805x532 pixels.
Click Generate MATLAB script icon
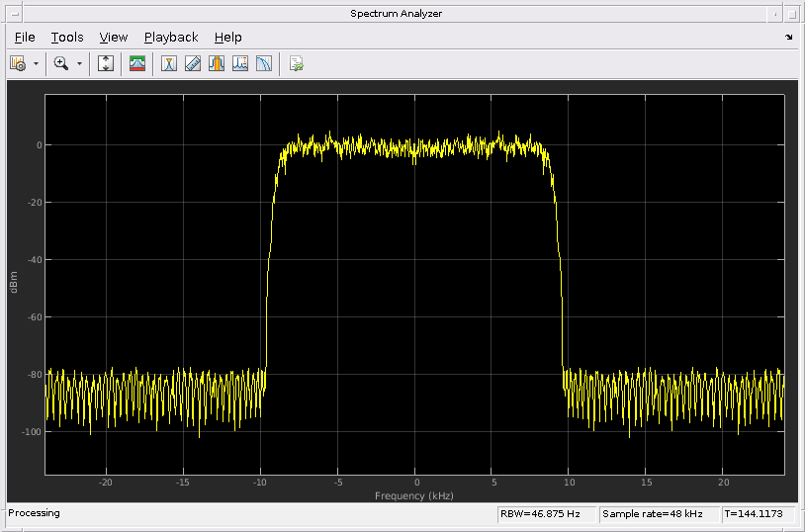(x=296, y=63)
